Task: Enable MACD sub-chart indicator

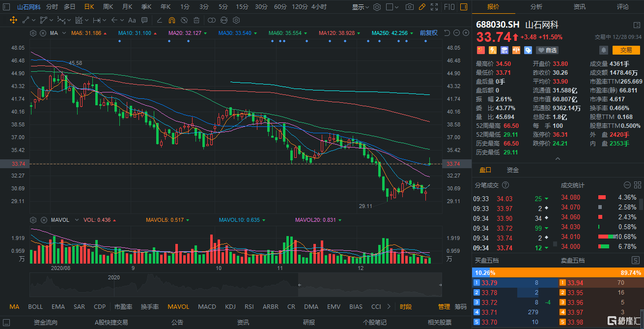Action: pos(207,306)
